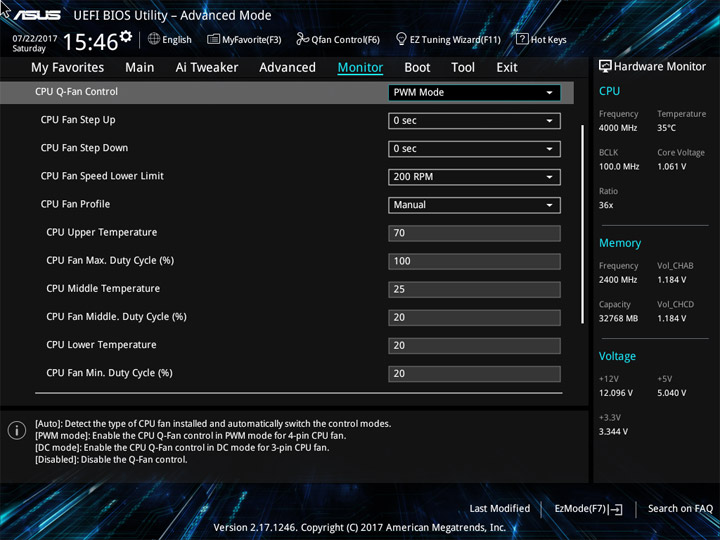Click the settings gear icon beside the clock
This screenshot has height=540, width=720.
[x=125, y=37]
